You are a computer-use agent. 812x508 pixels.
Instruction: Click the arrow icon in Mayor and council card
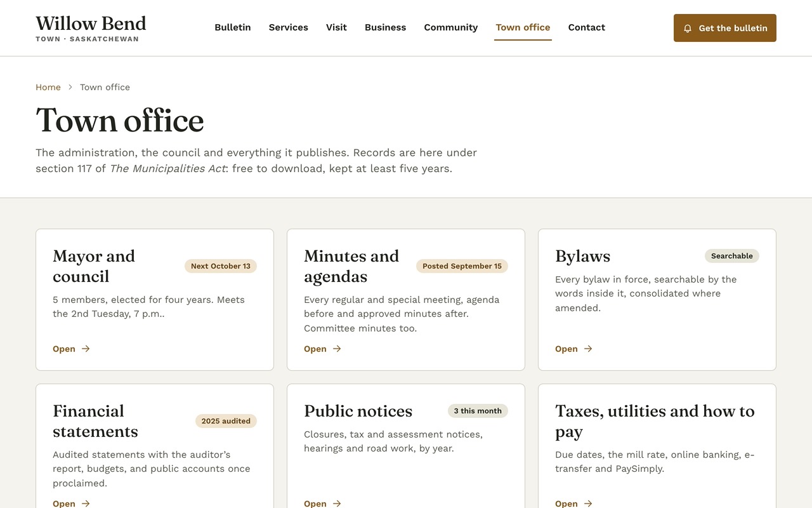tap(86, 349)
